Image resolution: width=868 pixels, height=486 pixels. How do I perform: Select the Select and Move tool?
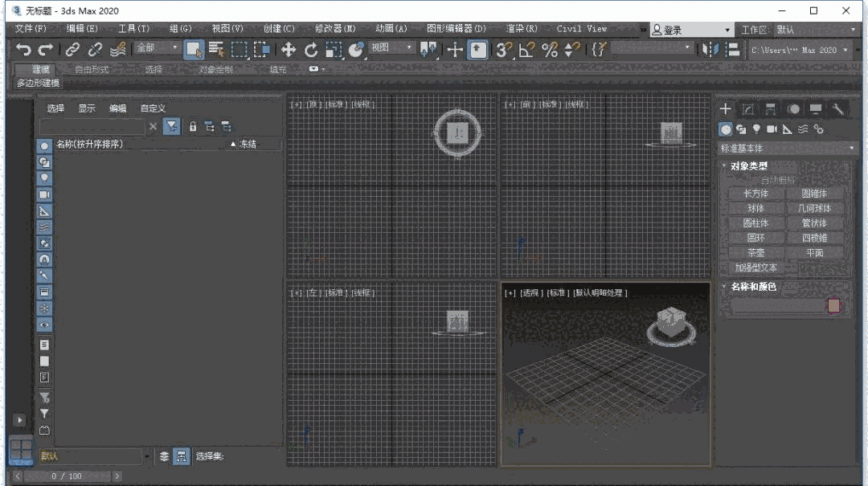pos(287,50)
